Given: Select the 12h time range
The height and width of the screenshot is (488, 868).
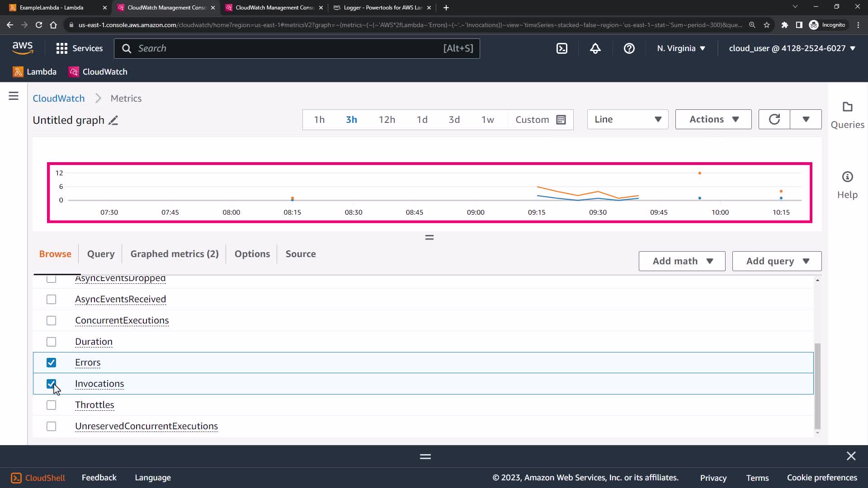Looking at the screenshot, I should [387, 120].
